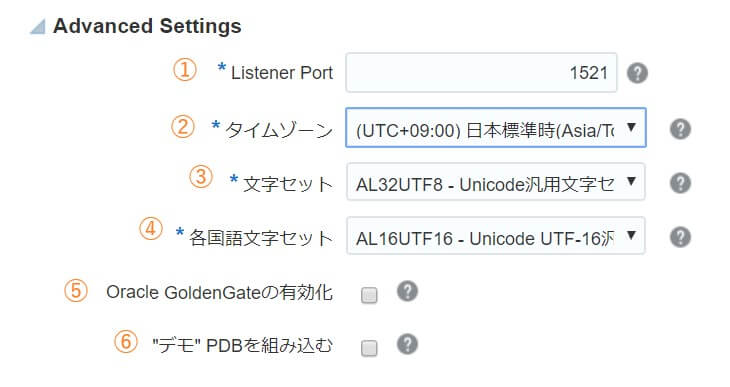Click the "デモ" PDBを組み込む label text
The height and width of the screenshot is (387, 730).
[x=243, y=346]
